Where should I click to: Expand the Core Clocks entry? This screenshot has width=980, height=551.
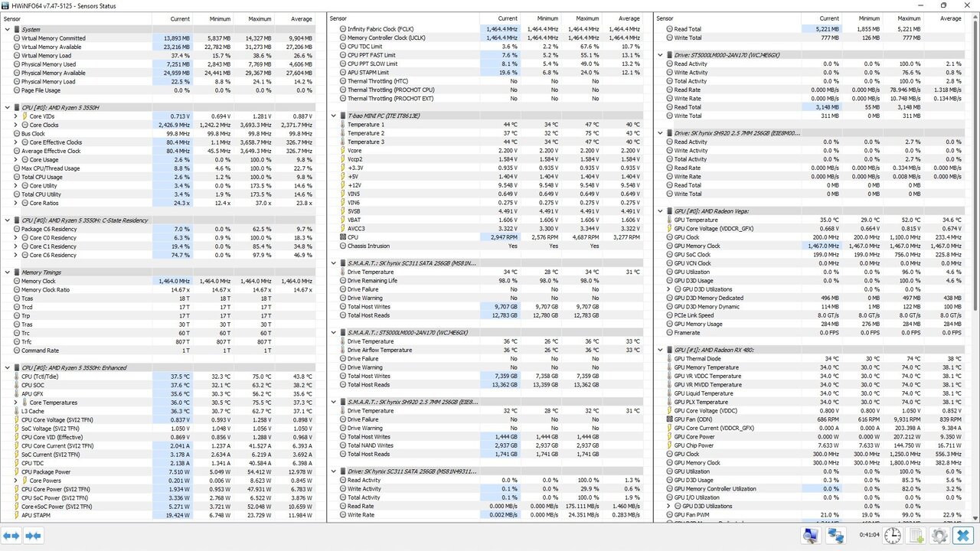click(15, 125)
